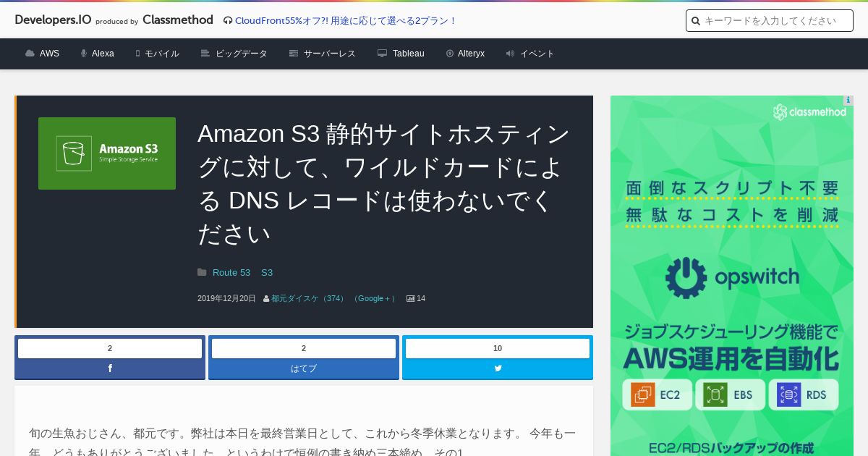This screenshot has width=868, height=456.
Task: Click the article title about S3 static hosting
Action: click(384, 184)
